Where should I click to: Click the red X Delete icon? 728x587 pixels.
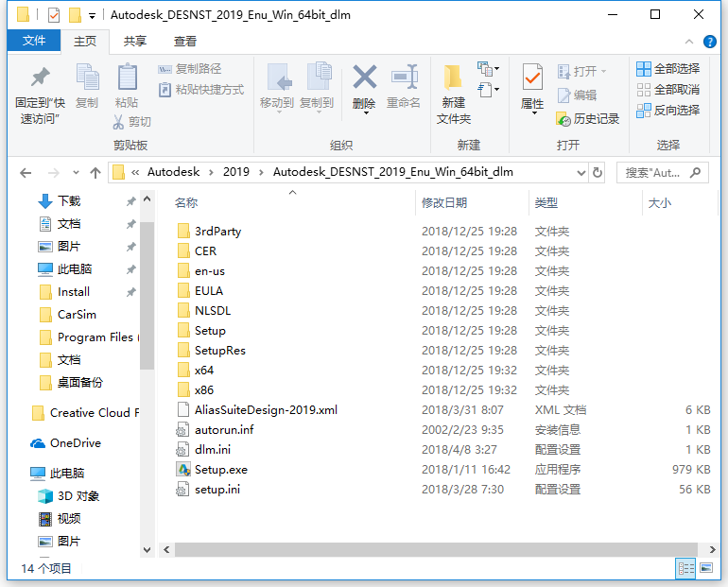[x=364, y=77]
